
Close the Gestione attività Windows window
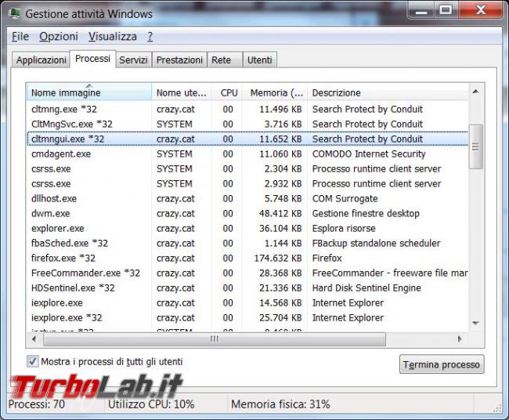point(481,10)
